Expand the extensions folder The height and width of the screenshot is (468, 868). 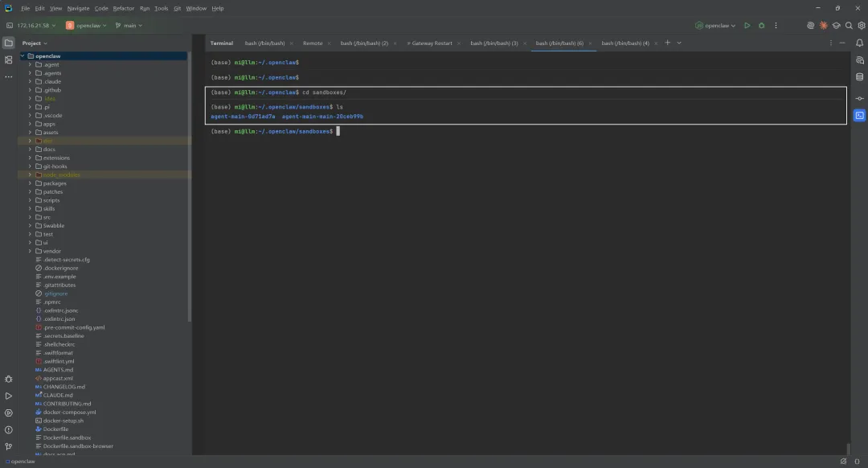click(x=30, y=158)
